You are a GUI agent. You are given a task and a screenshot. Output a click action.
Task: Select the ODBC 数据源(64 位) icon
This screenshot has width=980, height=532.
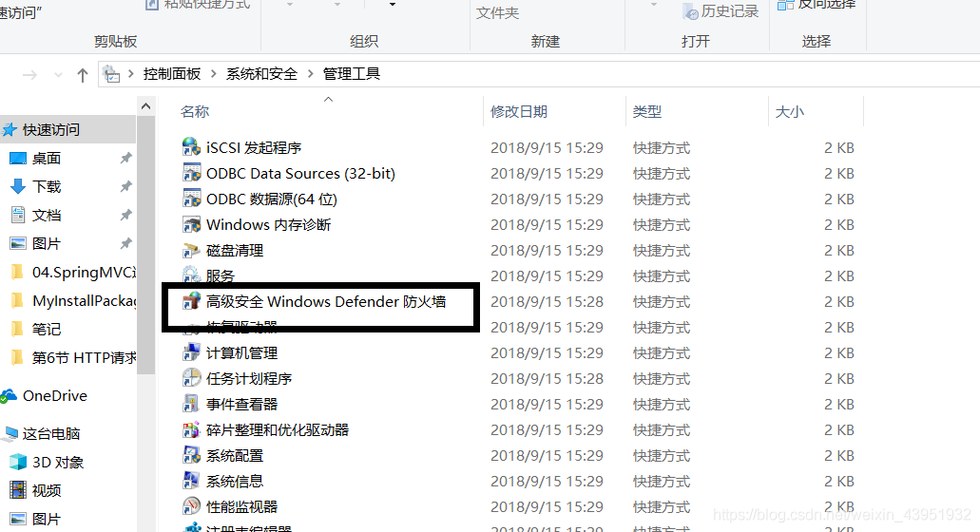[x=191, y=199]
